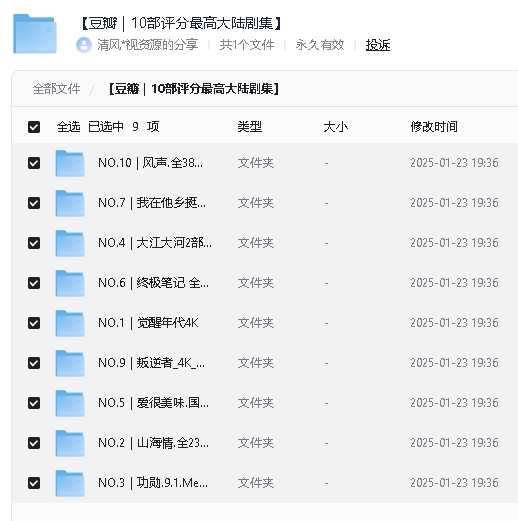Screen dimensions: 518x521
Task: Click 文件夹 type cell in NO.10 风声 row
Action: [256, 163]
